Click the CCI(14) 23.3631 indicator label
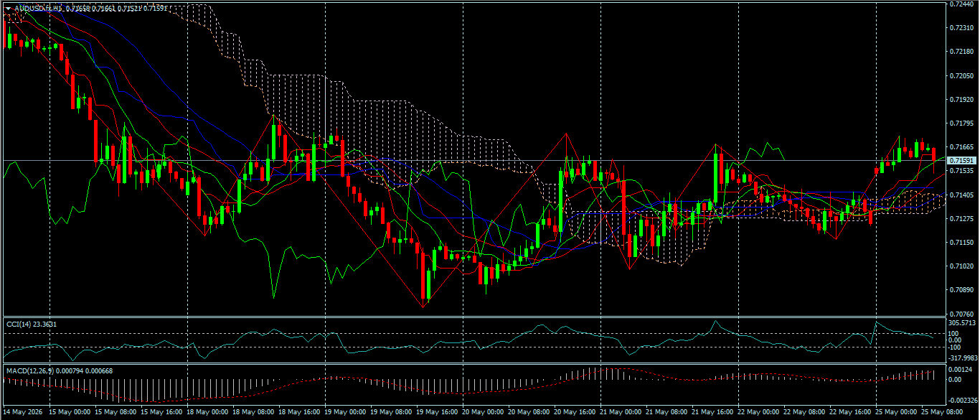Viewport: 980px width, 420px height. point(32,325)
